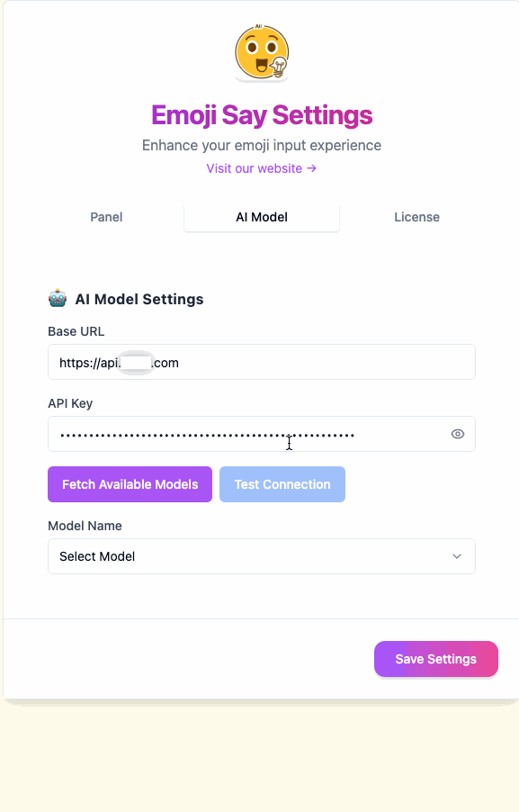Click the Fetch Available Models button

[x=130, y=484]
